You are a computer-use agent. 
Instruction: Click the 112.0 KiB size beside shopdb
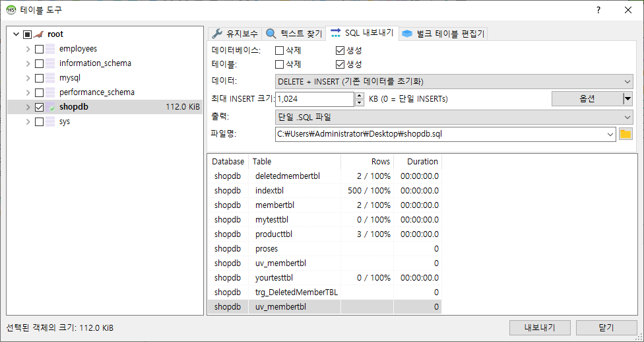183,107
